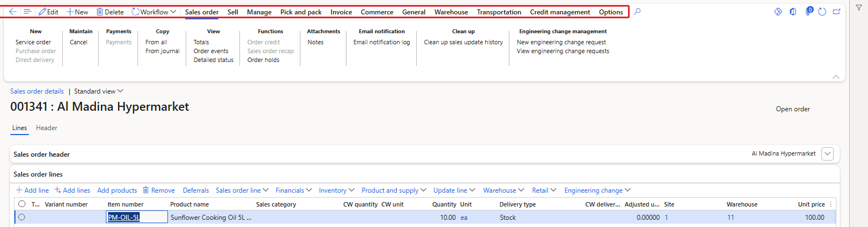Open the Standard view dropdown
Viewport: 868px width, 227px height.
pos(99,91)
